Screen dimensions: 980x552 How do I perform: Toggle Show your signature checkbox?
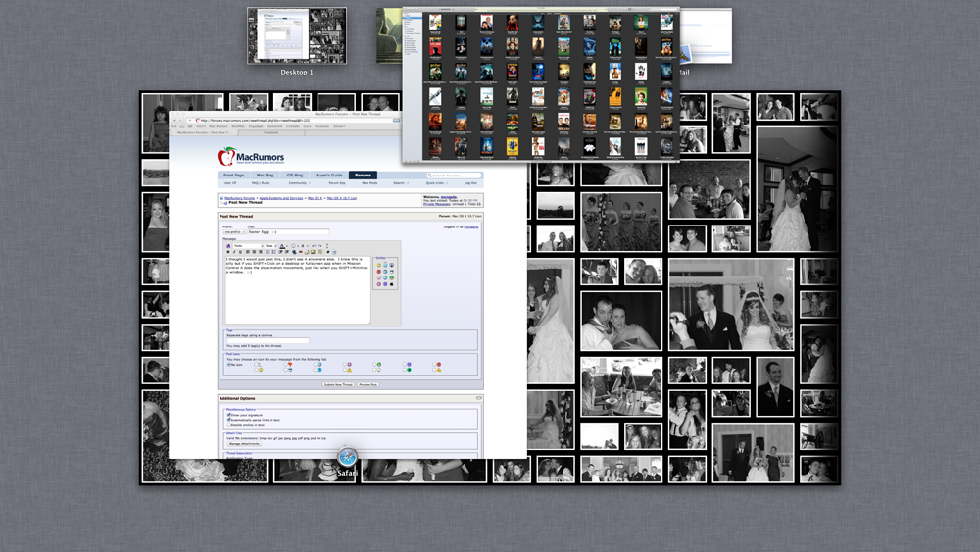point(228,415)
